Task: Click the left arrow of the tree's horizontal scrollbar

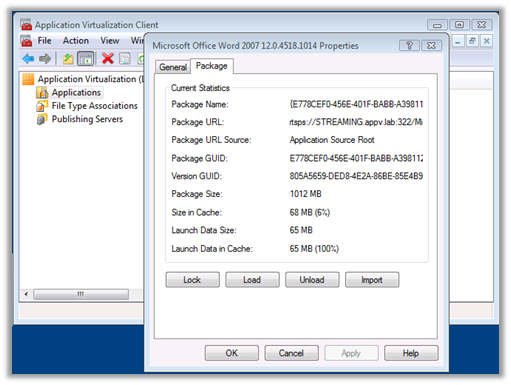Action: tap(26, 294)
